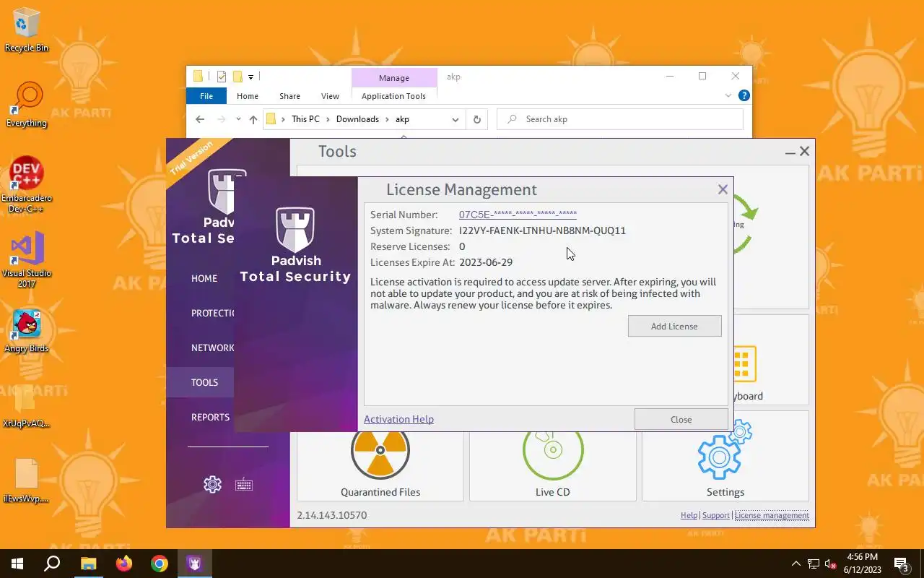Switch to Application Tools tab
The image size is (924, 578).
point(393,96)
